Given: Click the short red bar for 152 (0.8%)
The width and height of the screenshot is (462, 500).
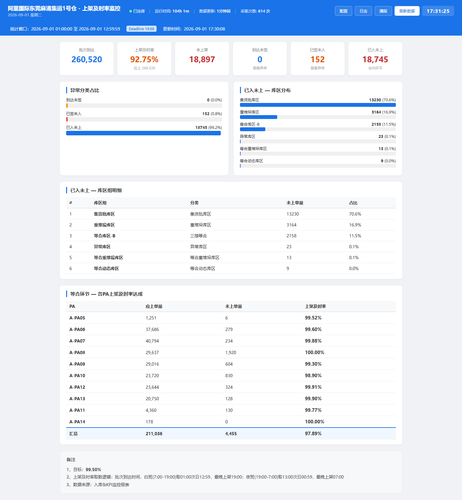Looking at the screenshot, I should [x=67, y=119].
